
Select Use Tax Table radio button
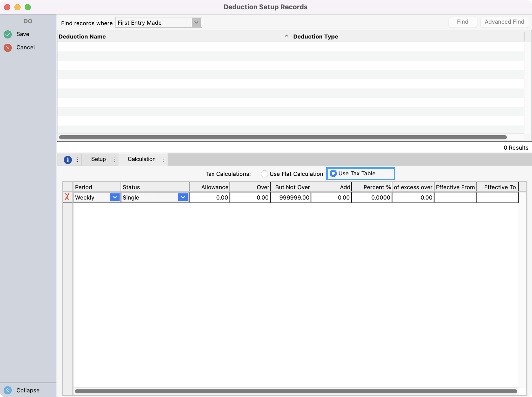pyautogui.click(x=333, y=173)
